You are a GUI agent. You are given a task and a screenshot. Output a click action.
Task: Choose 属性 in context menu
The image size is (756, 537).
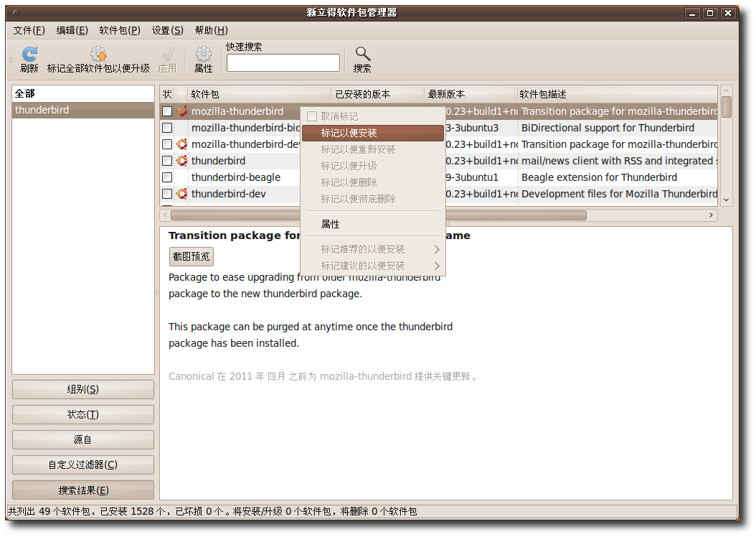tap(373, 224)
